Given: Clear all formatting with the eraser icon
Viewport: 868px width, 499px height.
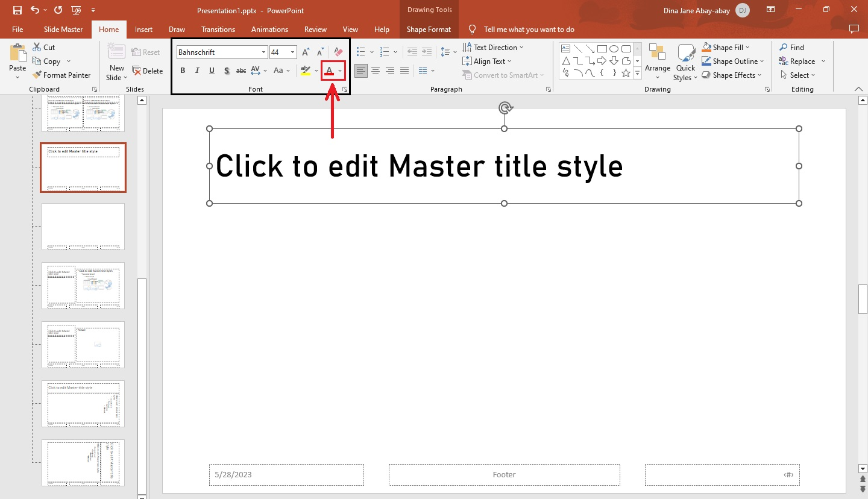Looking at the screenshot, I should tap(338, 52).
